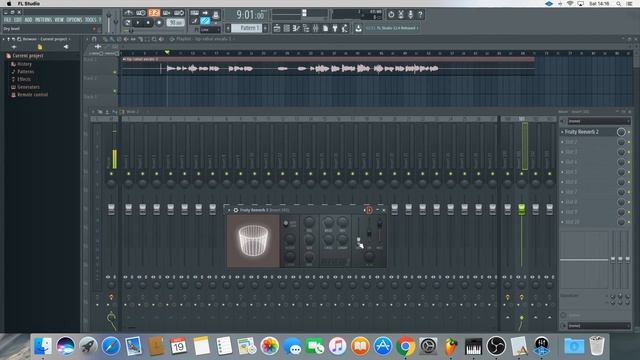Toggle the Reeverb mid/side switch

(286, 223)
